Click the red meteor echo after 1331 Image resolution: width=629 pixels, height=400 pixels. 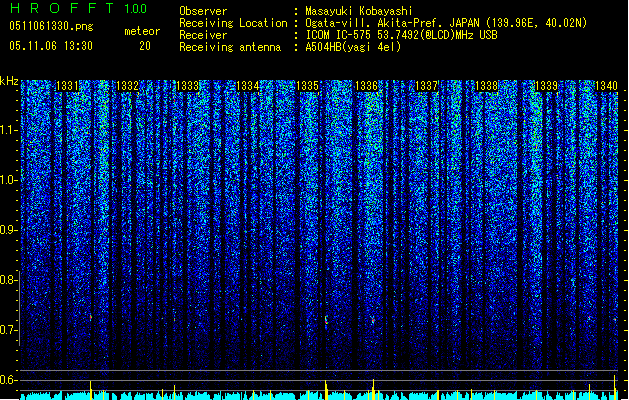point(91,317)
